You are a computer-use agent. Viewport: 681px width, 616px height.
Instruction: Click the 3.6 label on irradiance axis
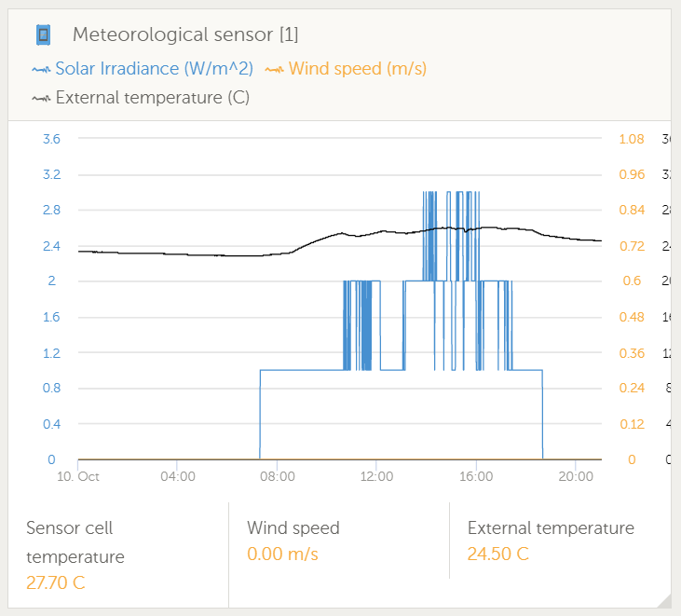pos(51,139)
